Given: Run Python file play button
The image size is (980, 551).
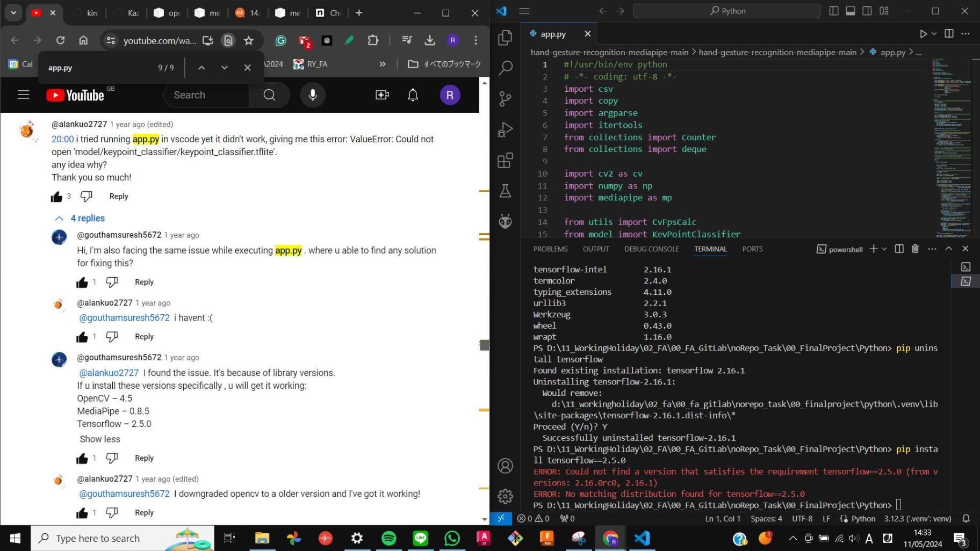Looking at the screenshot, I should 923,34.
